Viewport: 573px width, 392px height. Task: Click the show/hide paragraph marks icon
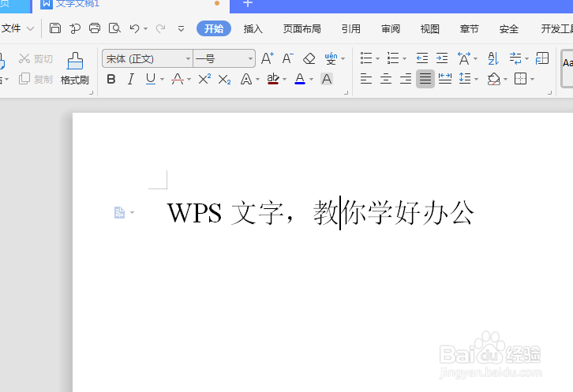[515, 58]
